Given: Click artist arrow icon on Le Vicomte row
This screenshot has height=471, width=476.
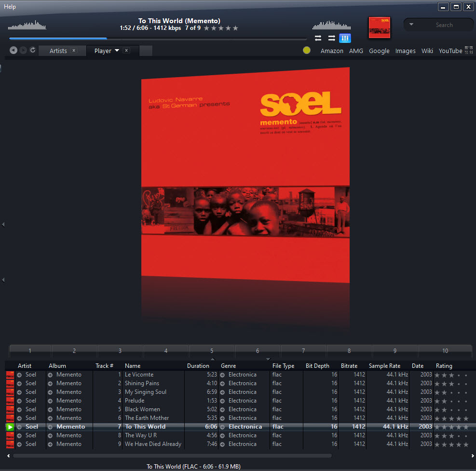Looking at the screenshot, I should (x=19, y=375).
